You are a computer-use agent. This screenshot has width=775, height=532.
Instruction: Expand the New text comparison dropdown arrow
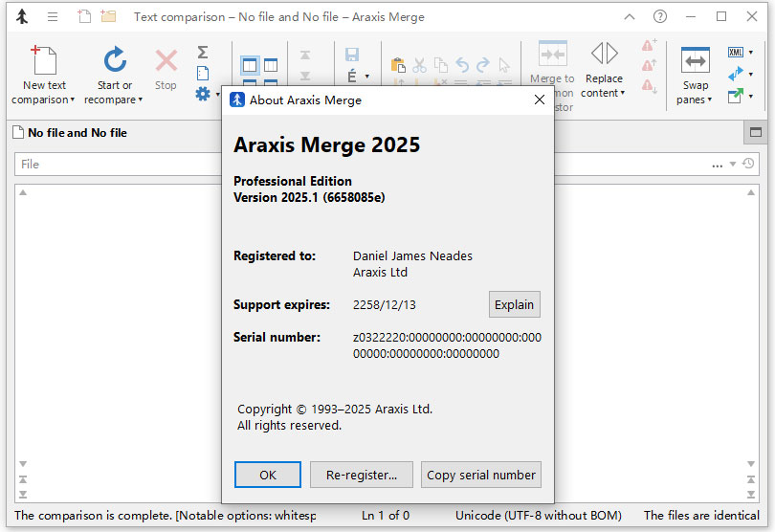(x=73, y=100)
